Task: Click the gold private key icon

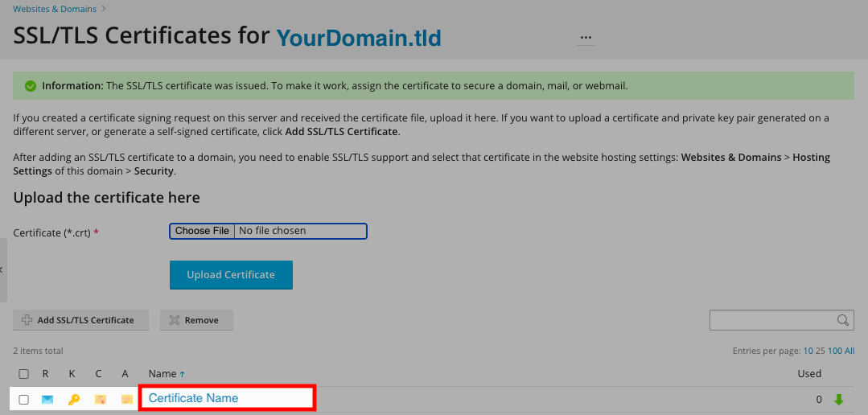Action: pyautogui.click(x=74, y=399)
